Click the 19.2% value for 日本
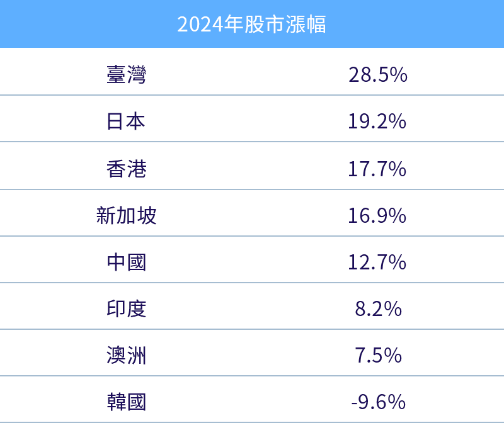Screen dimensions: 504x423 click(377, 121)
